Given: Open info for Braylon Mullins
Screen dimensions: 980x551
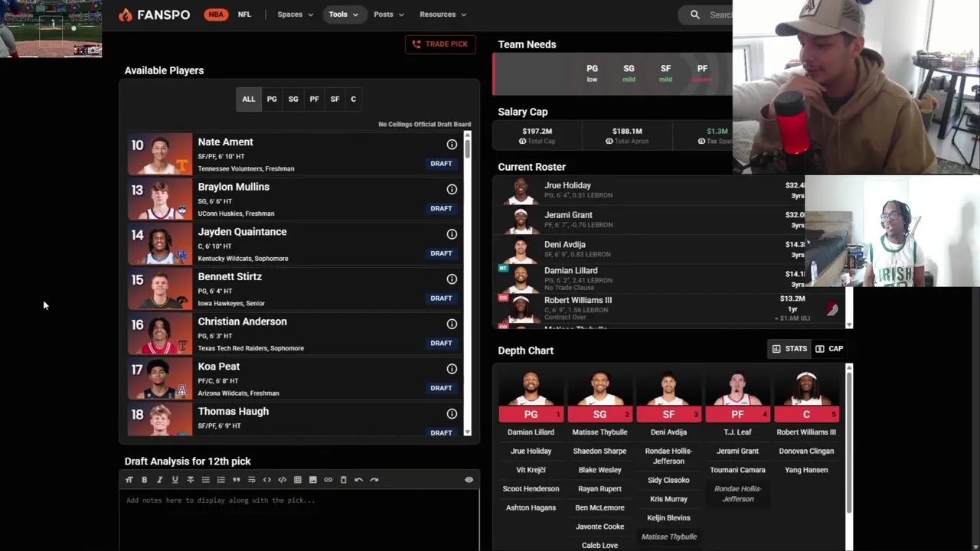Looking at the screenshot, I should 452,189.
